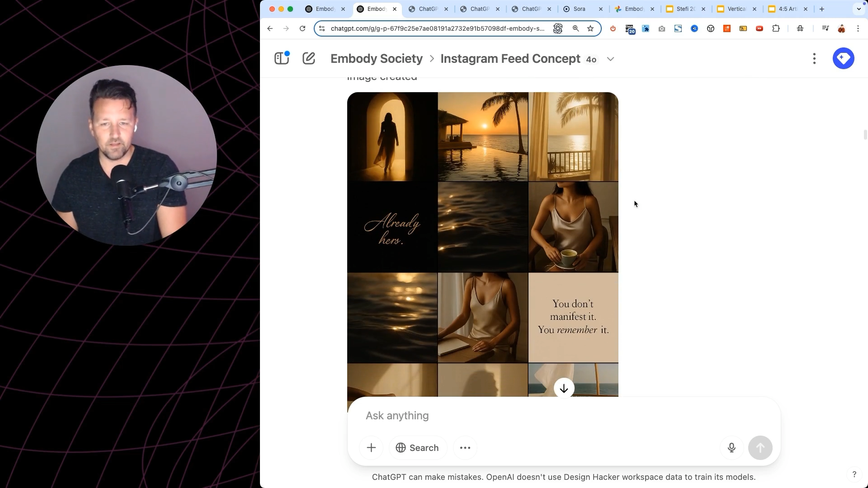Toggle the Search web option
The height and width of the screenshot is (488, 868).
click(x=417, y=448)
